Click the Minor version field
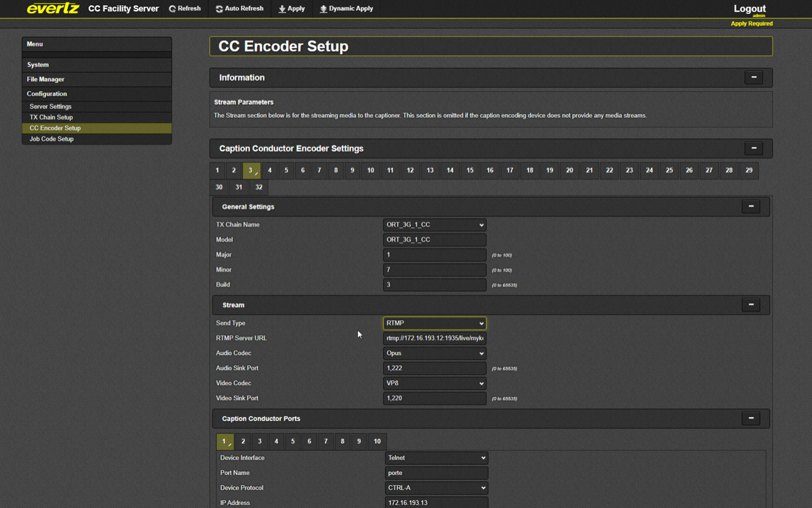 click(435, 270)
